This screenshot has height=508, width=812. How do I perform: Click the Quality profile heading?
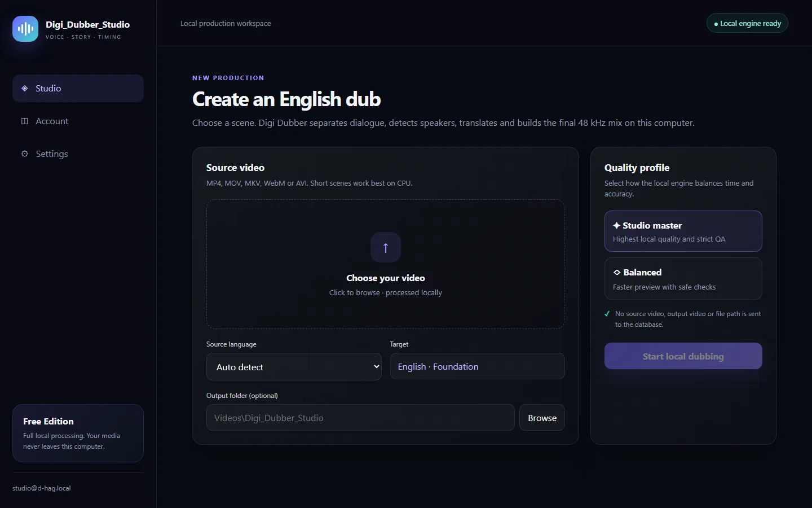(x=637, y=168)
